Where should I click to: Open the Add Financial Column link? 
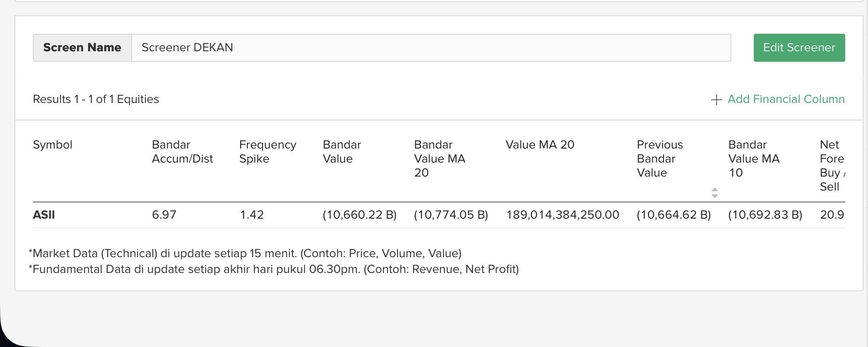[x=786, y=99]
